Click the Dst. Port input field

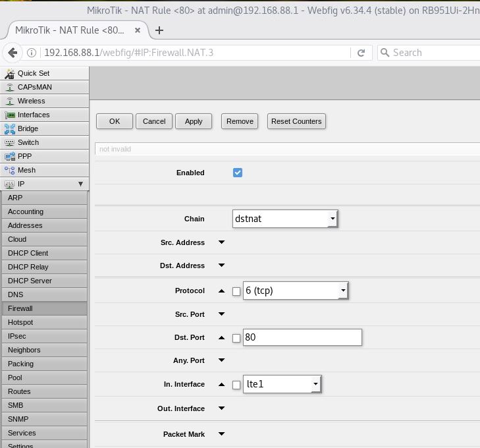[x=302, y=337]
